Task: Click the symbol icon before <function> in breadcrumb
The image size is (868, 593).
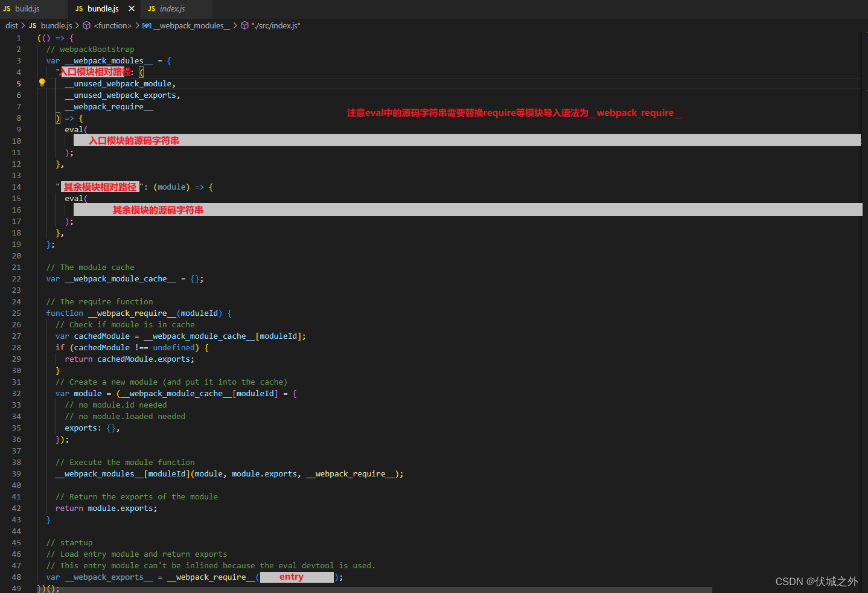Action: (86, 25)
